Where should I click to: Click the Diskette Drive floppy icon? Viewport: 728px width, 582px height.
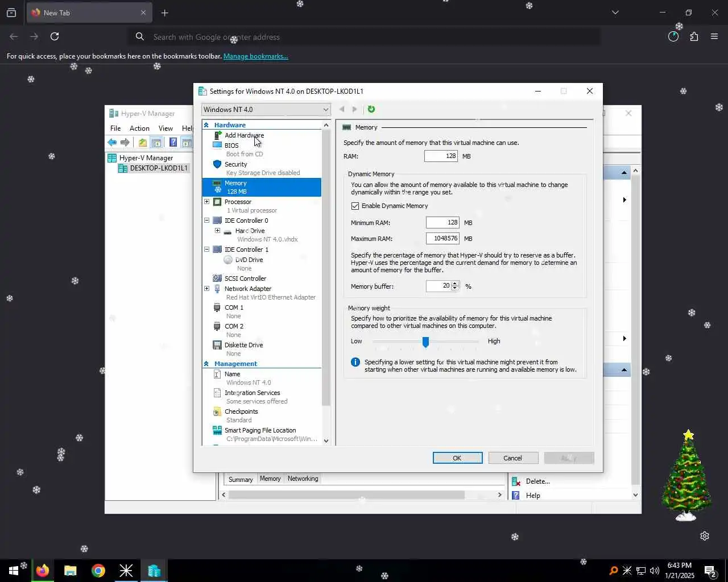(217, 345)
